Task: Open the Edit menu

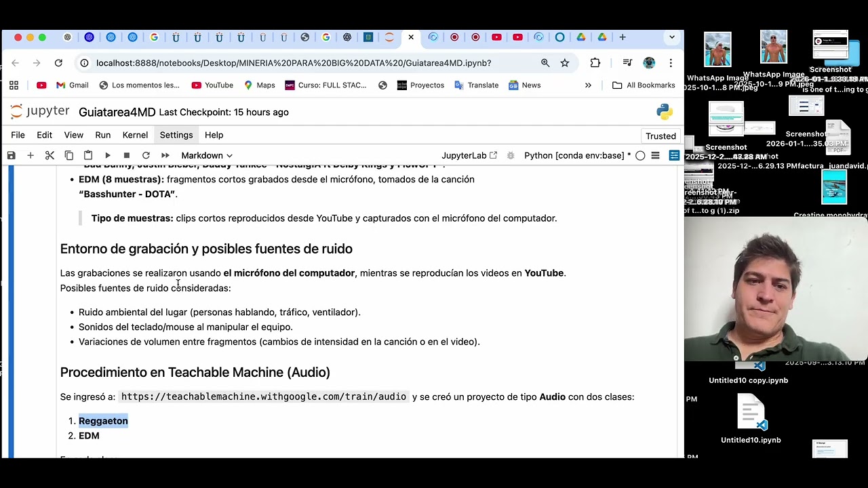Action: 44,135
